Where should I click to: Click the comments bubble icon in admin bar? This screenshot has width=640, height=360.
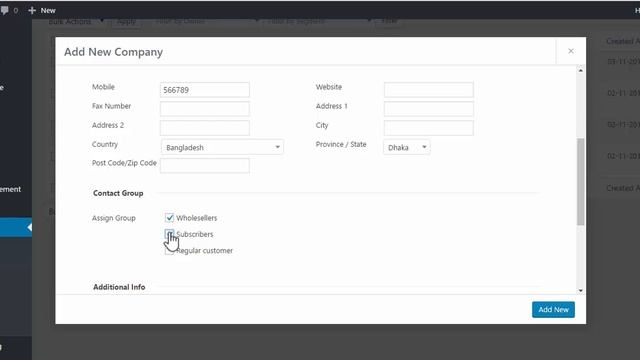[5, 10]
